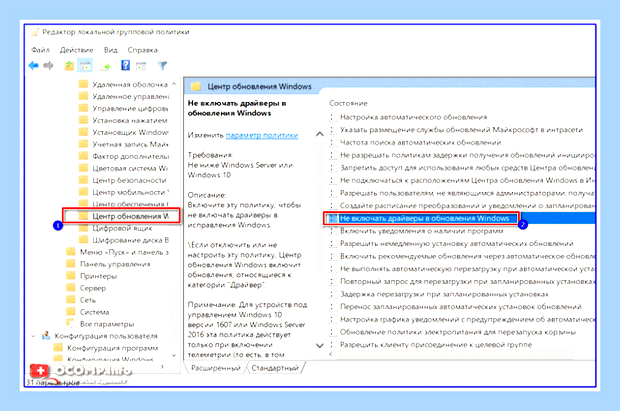Select the Центр мобильности tree folder
620x411 pixels.
pos(130,192)
